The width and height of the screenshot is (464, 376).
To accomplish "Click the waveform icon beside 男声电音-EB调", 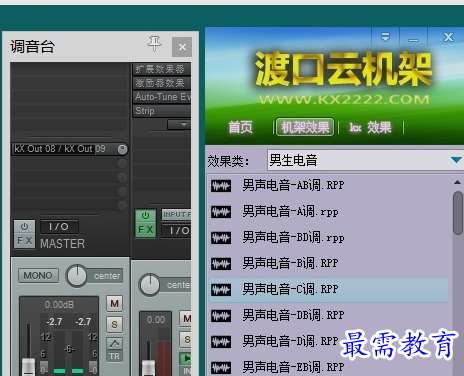I will click(221, 368).
